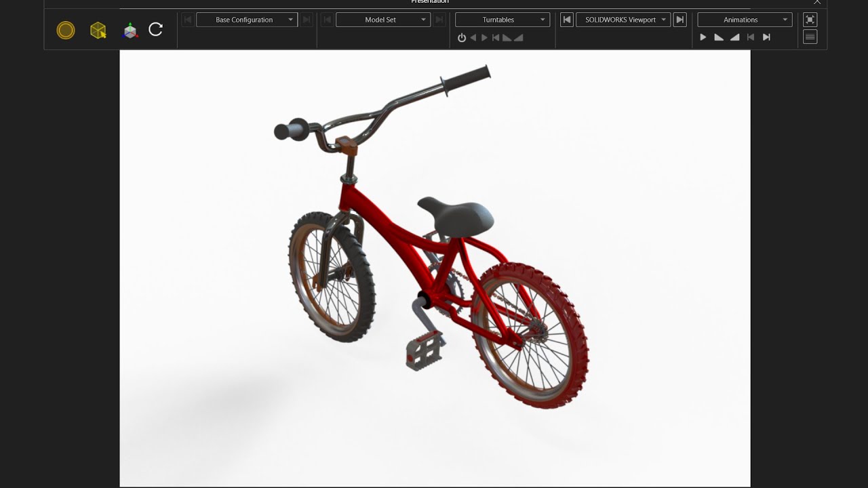Go to previous model set arrow
The height and width of the screenshot is (488, 868).
tap(328, 20)
